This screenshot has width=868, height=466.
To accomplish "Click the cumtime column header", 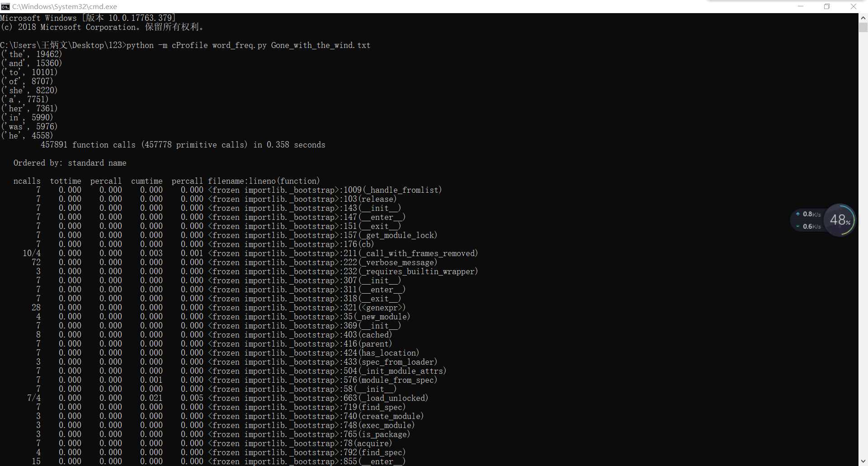I will coord(147,181).
